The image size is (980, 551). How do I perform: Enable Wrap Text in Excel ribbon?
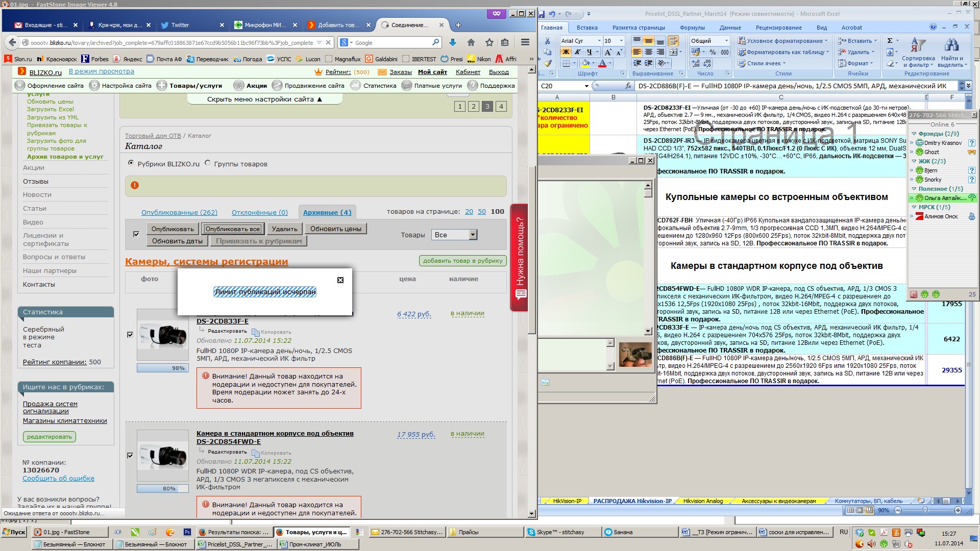coord(673,41)
